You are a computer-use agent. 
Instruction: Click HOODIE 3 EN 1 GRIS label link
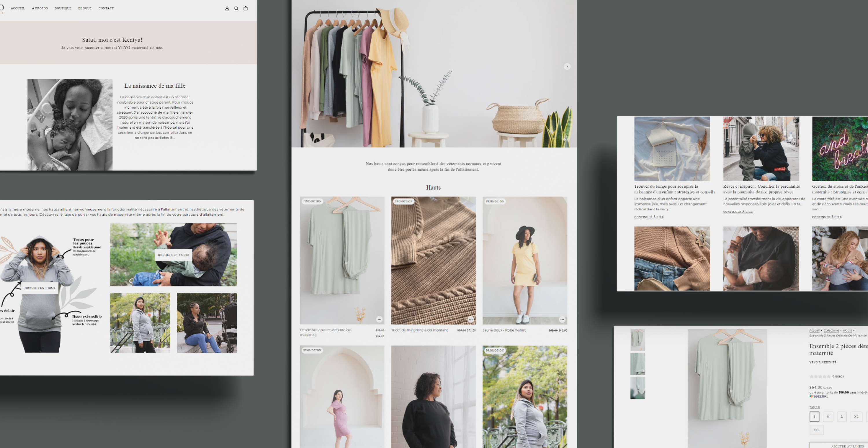point(40,288)
